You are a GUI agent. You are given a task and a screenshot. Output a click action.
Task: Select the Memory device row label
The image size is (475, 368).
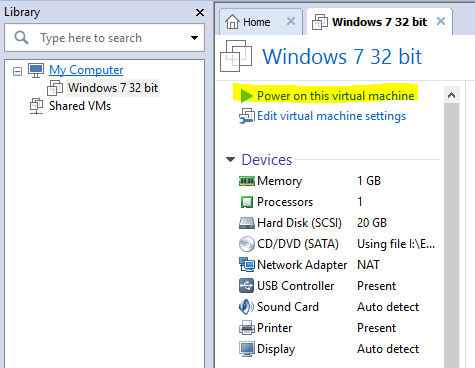(279, 181)
